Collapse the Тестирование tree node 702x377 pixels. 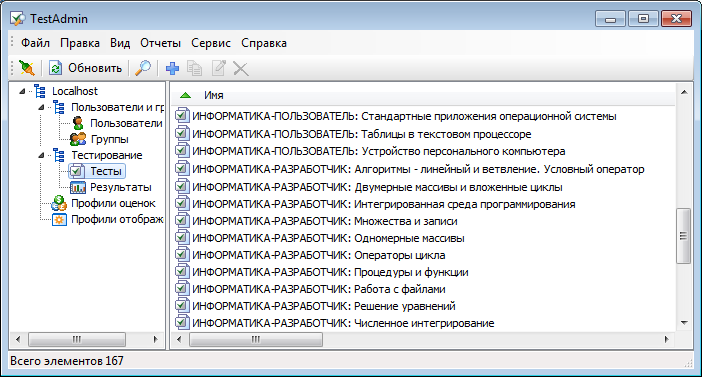(41, 155)
